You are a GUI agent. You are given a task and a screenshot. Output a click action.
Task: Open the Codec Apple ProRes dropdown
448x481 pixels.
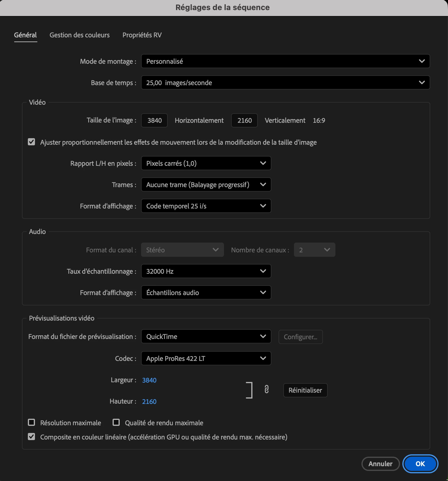206,358
